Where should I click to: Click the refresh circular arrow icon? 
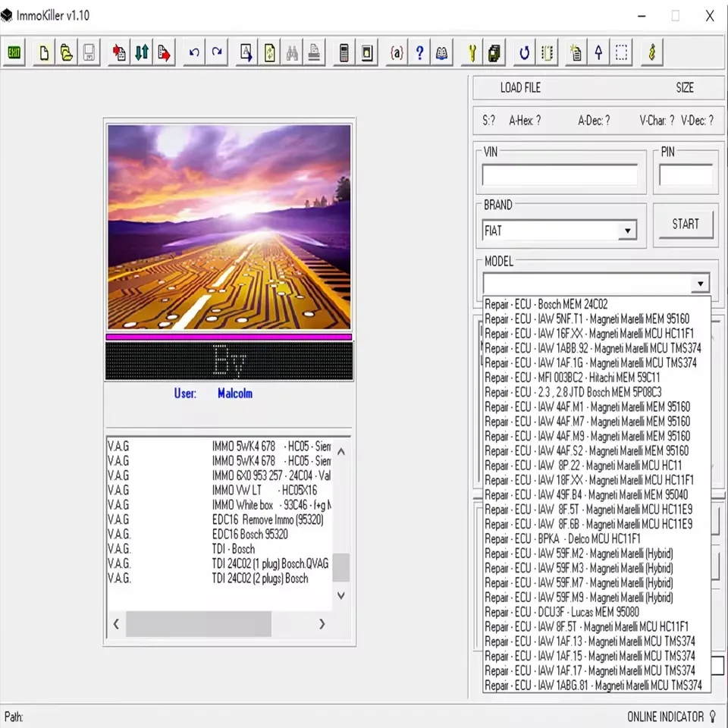(524, 52)
